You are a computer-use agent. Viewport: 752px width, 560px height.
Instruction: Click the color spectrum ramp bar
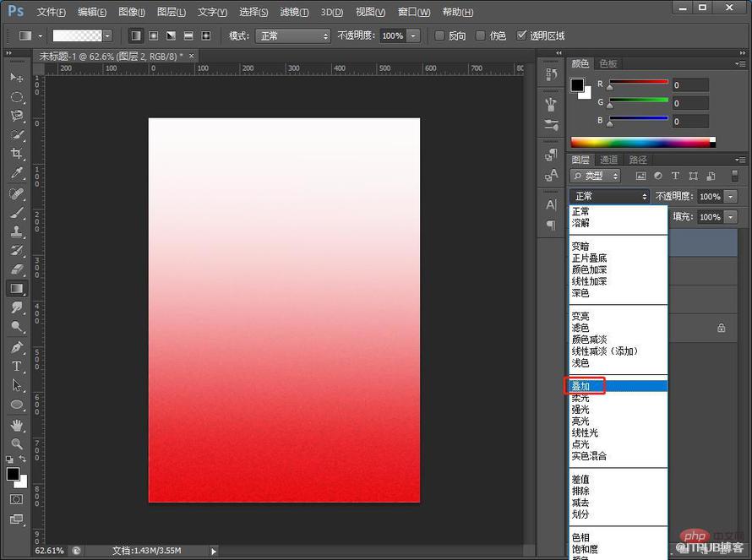coord(643,142)
